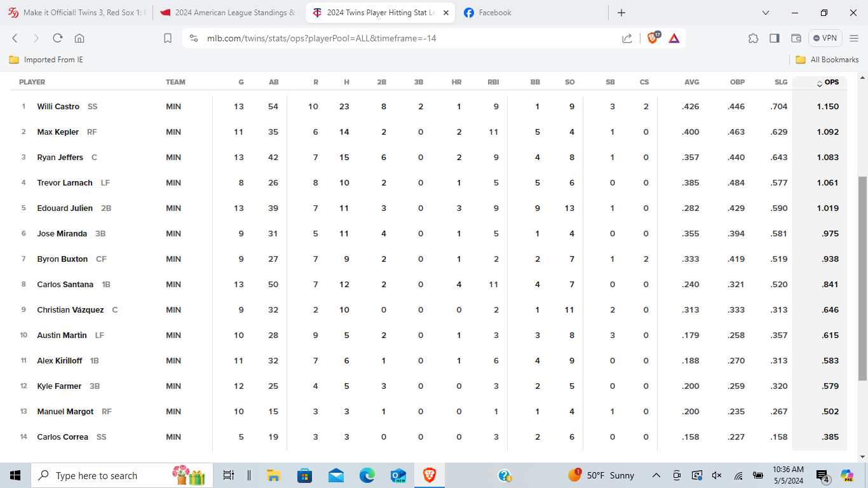868x488 pixels.
Task: Open Willi Castro player link
Action: (x=58, y=107)
